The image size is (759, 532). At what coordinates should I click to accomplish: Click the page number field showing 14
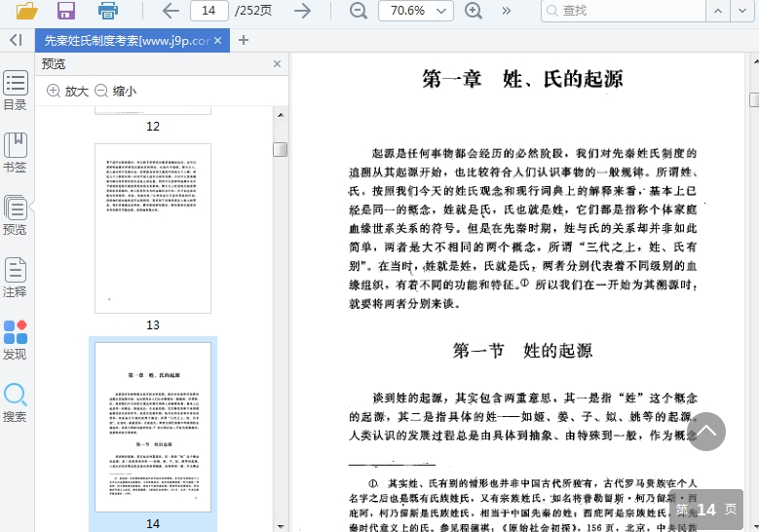pos(209,11)
